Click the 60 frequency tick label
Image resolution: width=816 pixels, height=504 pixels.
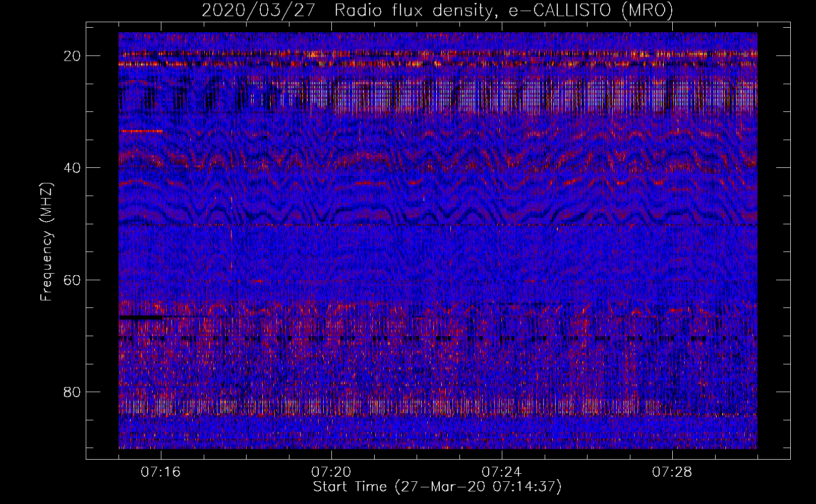point(73,280)
